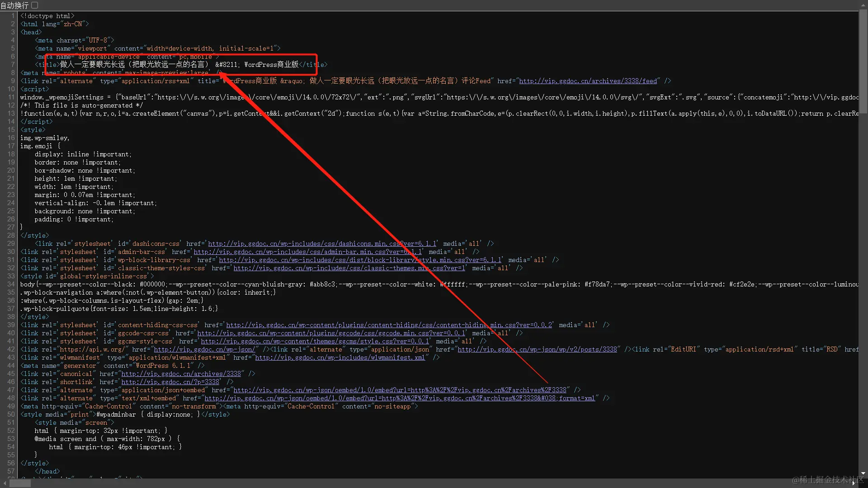
Task: Toggle the 自动换行 line wrap checkbox
Action: (35, 5)
